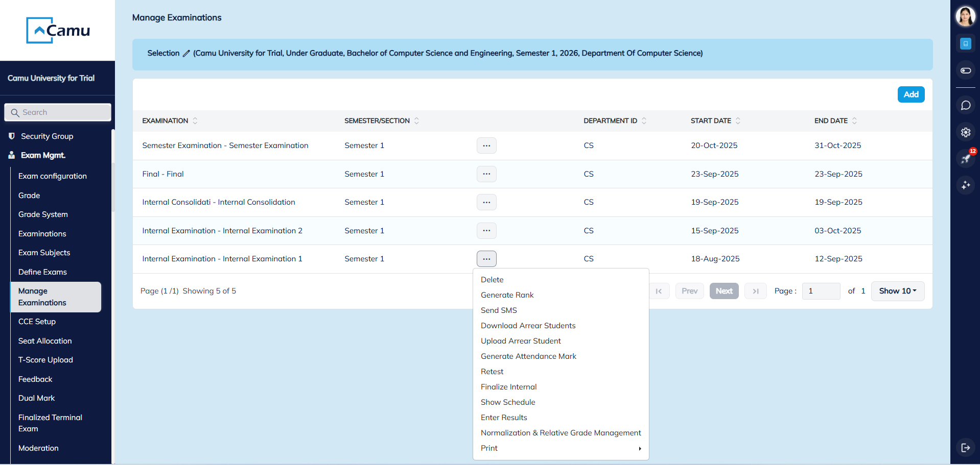Click the page number input field
The image size is (980, 465).
click(821, 291)
